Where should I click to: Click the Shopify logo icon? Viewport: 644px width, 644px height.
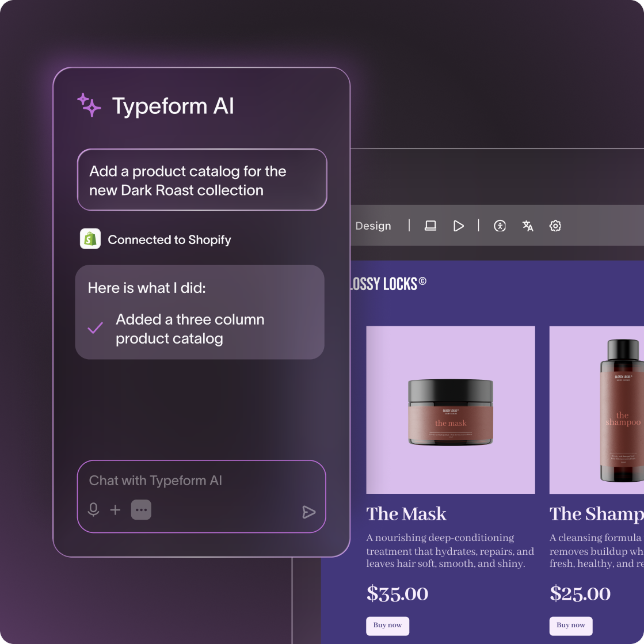click(90, 239)
